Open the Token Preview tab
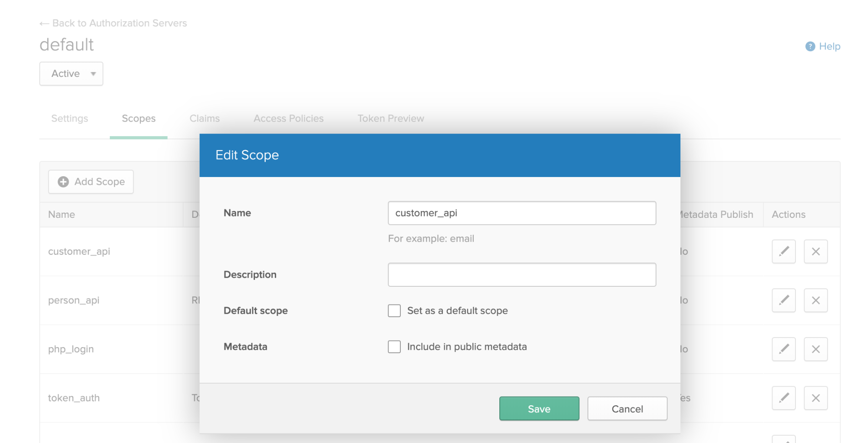This screenshot has width=868, height=443. tap(390, 118)
